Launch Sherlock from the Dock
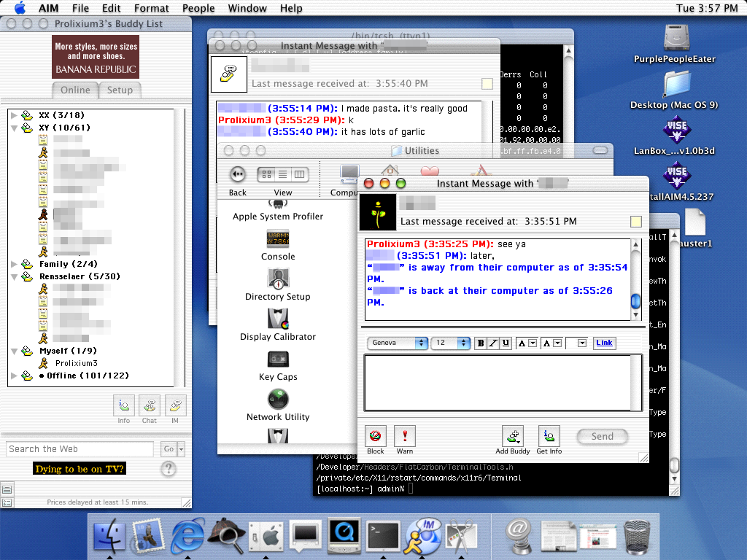This screenshot has width=747, height=560. 226,534
